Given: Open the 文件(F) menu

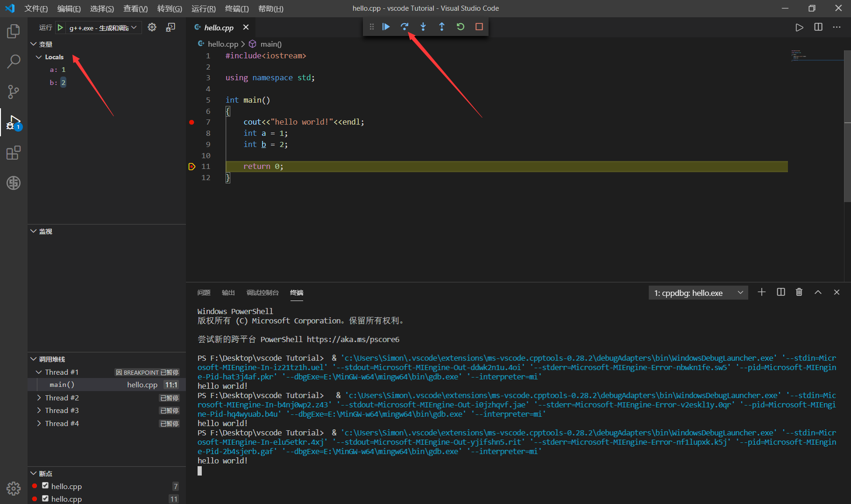Looking at the screenshot, I should pos(36,8).
